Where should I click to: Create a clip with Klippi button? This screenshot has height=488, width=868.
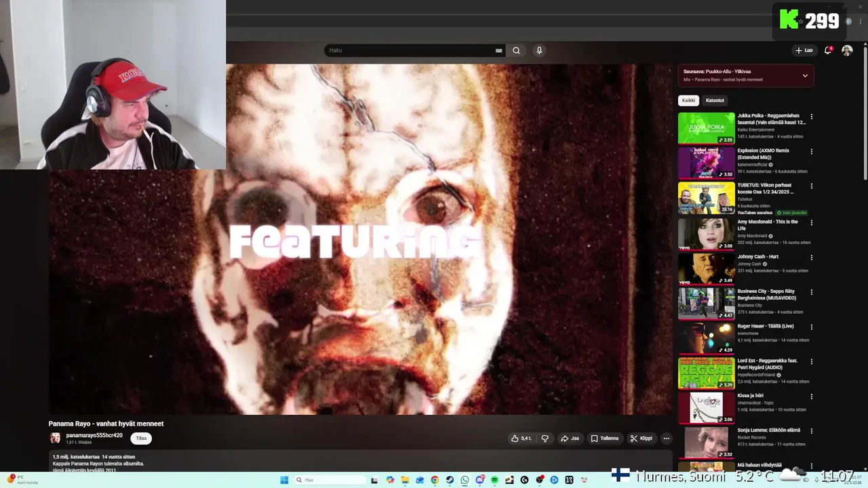pos(641,439)
